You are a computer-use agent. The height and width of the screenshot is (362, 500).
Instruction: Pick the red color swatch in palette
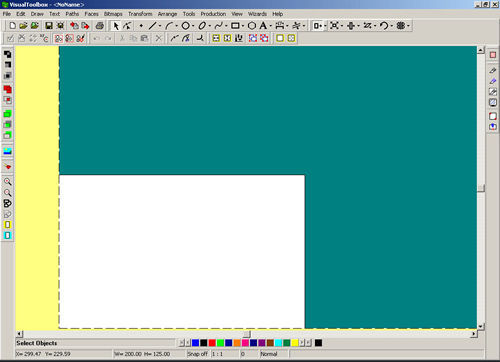[x=212, y=343]
